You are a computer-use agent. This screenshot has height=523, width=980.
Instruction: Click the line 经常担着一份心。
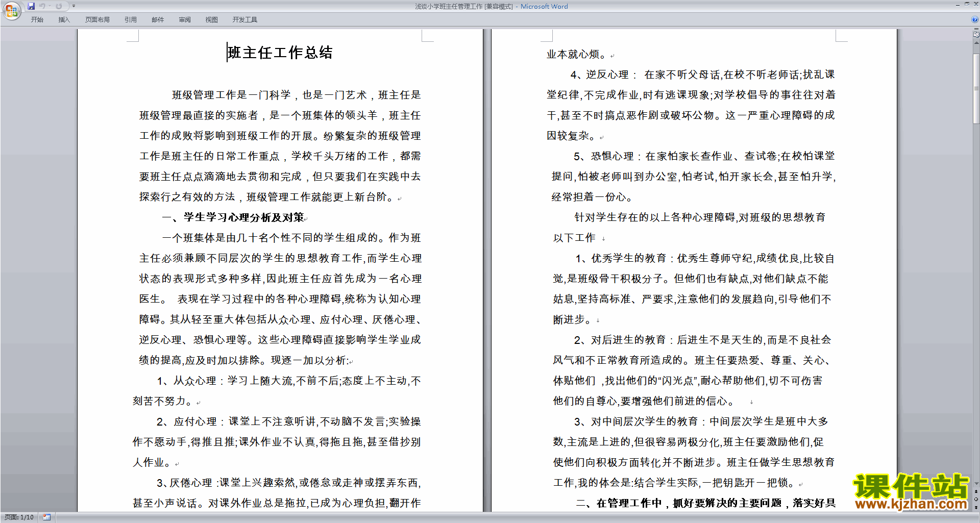[x=593, y=197]
